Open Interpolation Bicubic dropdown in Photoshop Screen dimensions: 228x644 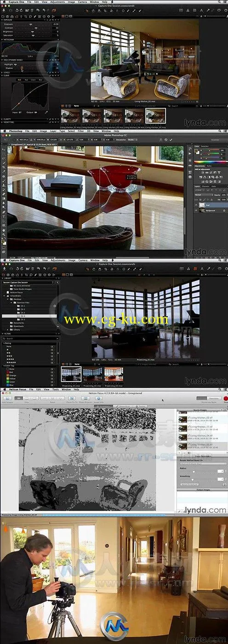coord(132,139)
